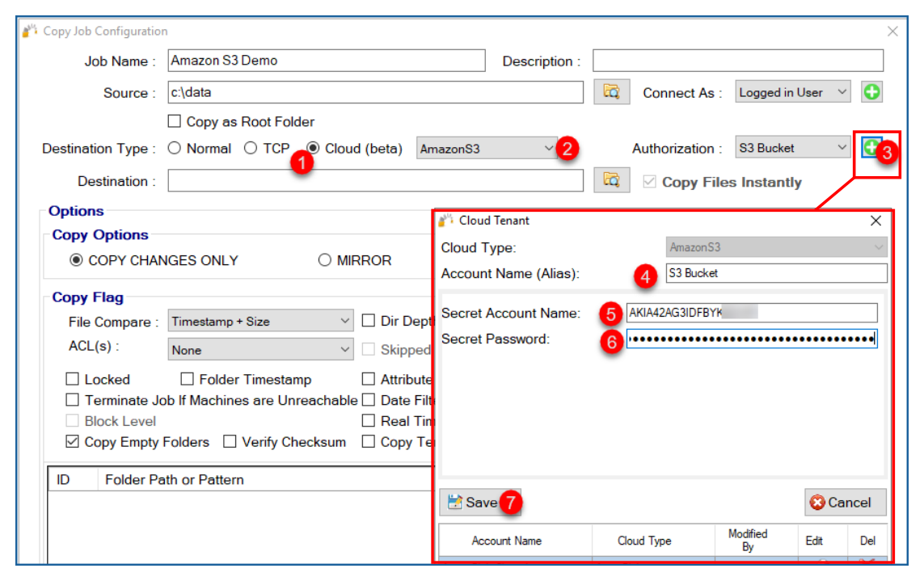This screenshot has width=924, height=581.
Task: Select the TCP destination type
Action: 251,148
